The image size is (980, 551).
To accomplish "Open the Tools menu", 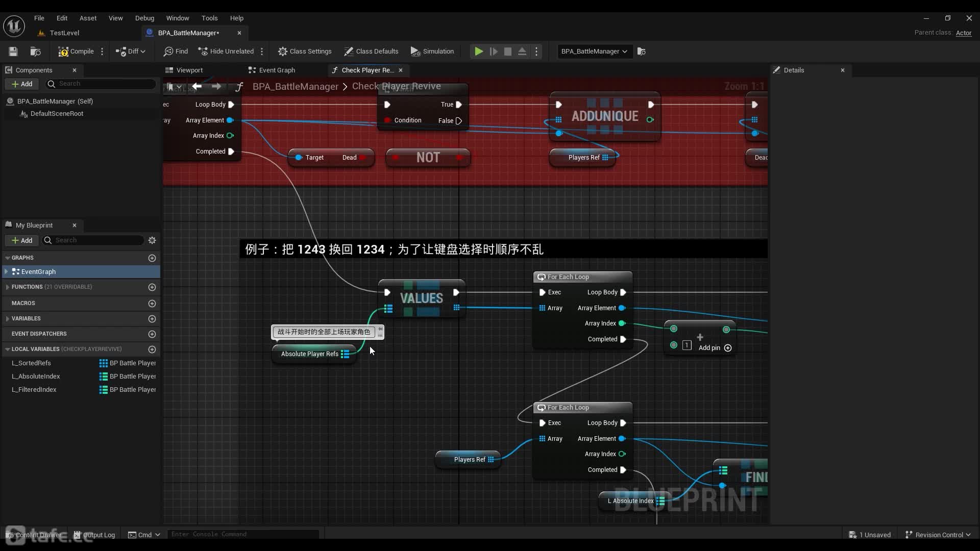I will pyautogui.click(x=209, y=18).
